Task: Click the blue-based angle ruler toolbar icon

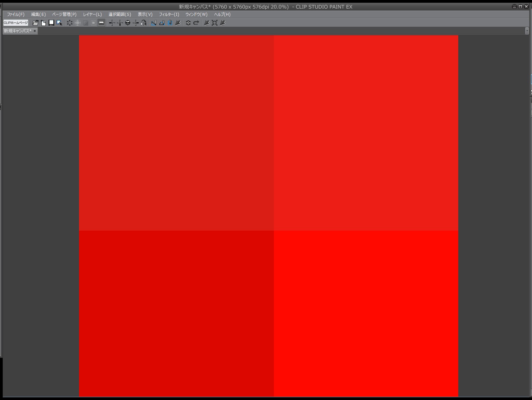Action: pyautogui.click(x=162, y=23)
